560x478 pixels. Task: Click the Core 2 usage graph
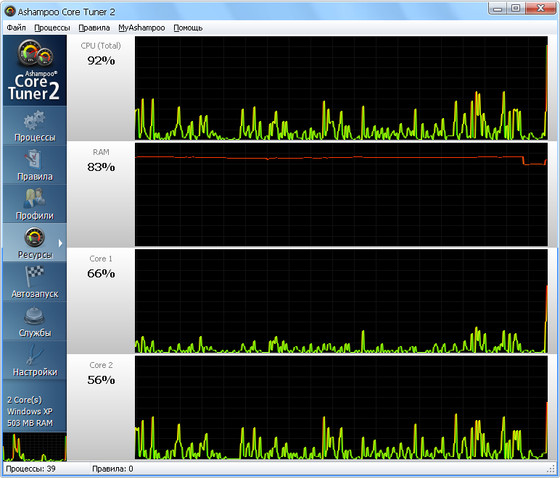tap(341, 407)
